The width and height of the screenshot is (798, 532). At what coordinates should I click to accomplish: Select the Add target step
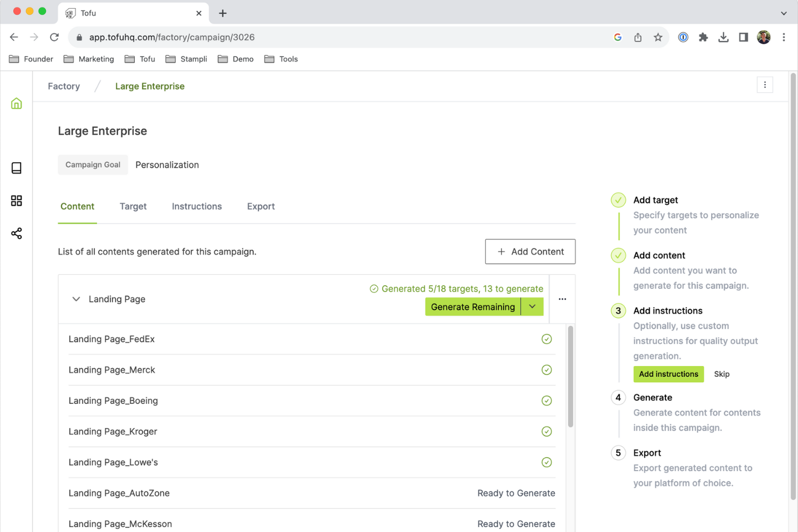pos(655,200)
